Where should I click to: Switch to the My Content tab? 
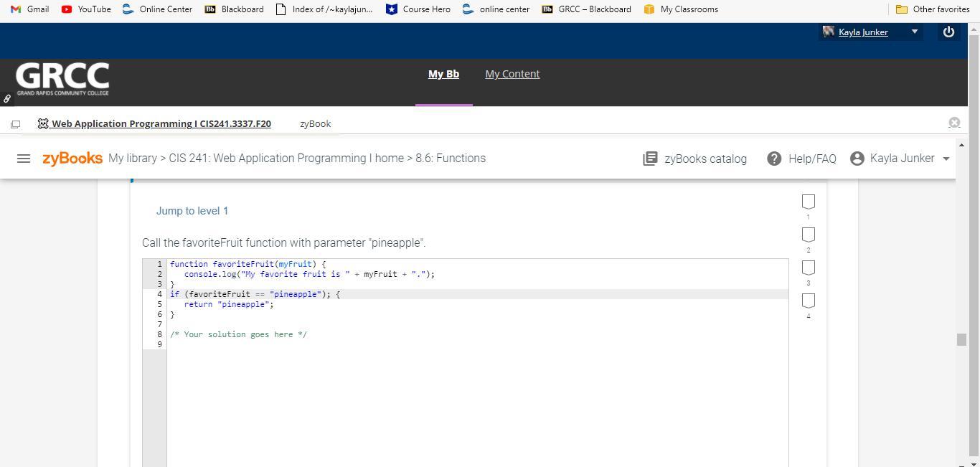click(512, 74)
